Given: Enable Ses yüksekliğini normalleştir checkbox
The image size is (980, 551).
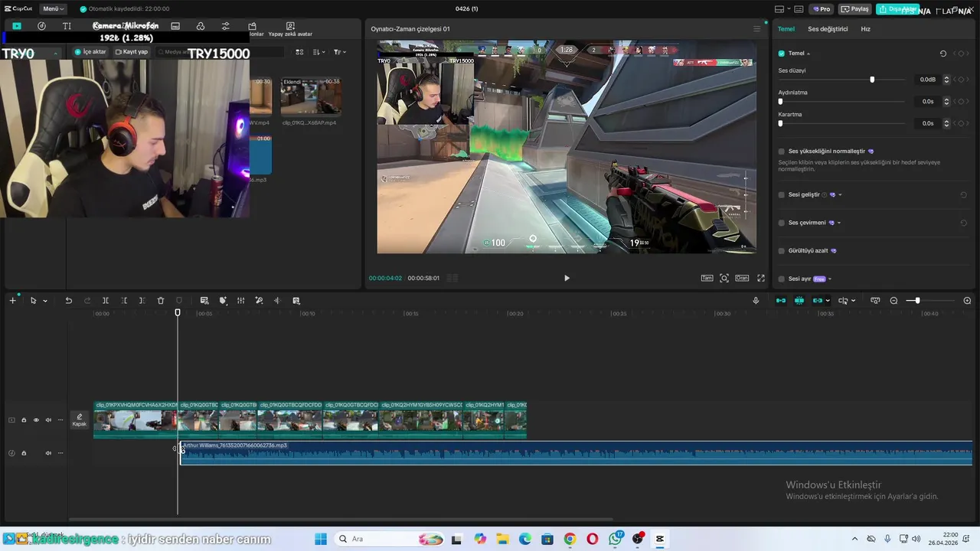Looking at the screenshot, I should tap(782, 152).
